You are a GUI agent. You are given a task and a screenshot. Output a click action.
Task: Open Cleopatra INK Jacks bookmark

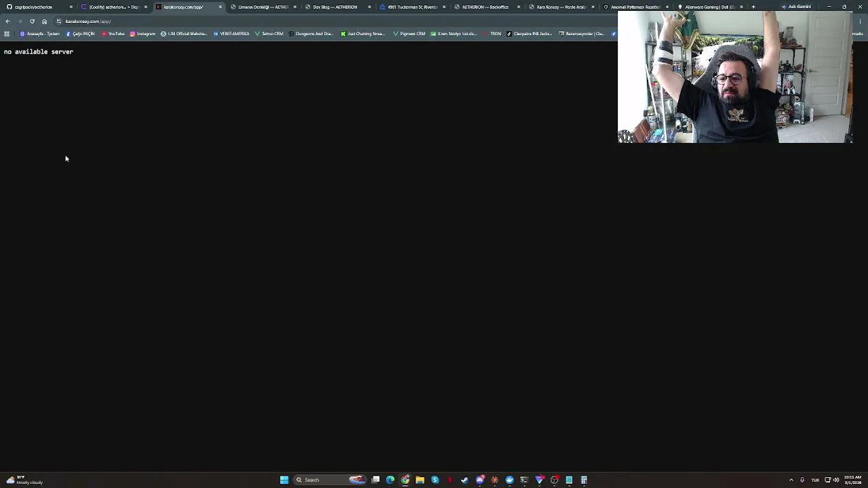click(530, 33)
